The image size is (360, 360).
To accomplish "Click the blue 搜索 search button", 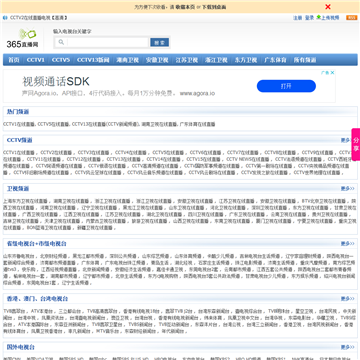I will 160,42.
